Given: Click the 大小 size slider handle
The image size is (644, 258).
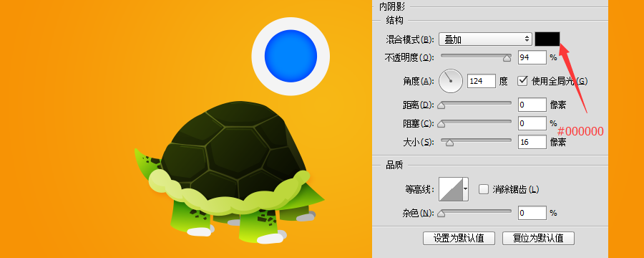Looking at the screenshot, I should 450,143.
